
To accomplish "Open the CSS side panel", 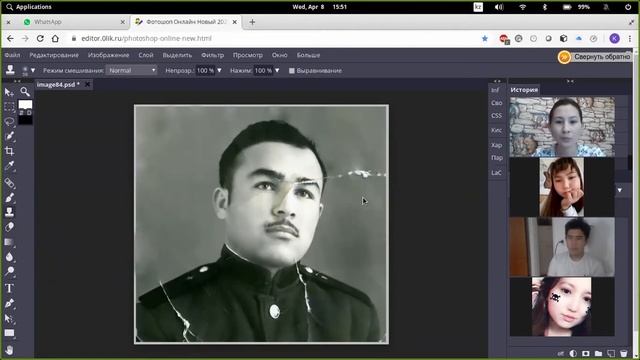I will tap(496, 116).
